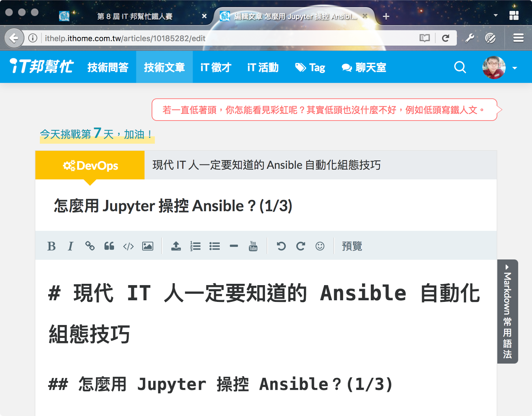Insert a code block with the code icon
This screenshot has width=532, height=416.
pos(128,246)
